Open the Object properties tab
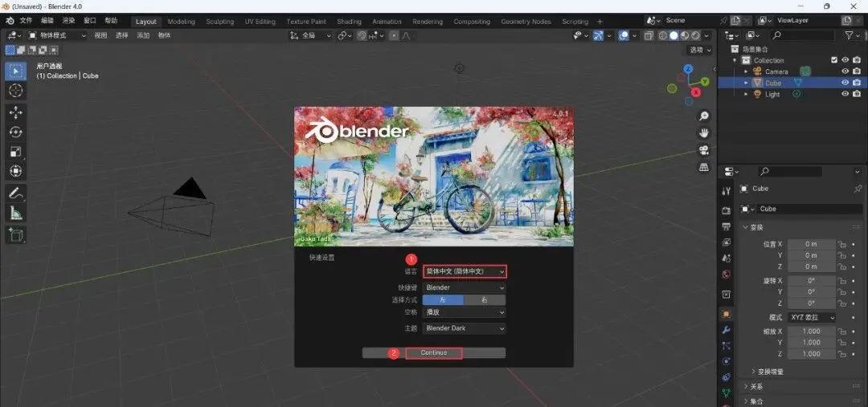Screen dimensions: 868x407 click(727, 314)
